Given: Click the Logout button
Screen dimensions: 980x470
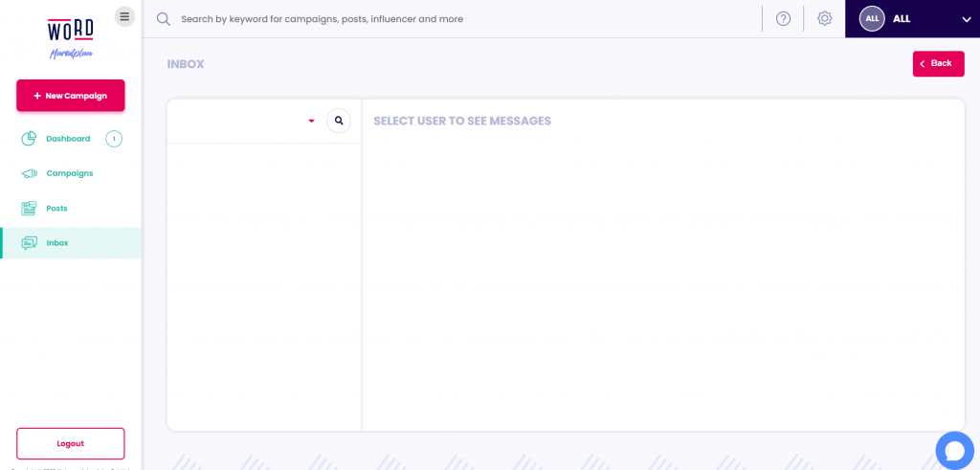Looking at the screenshot, I should 71,444.
